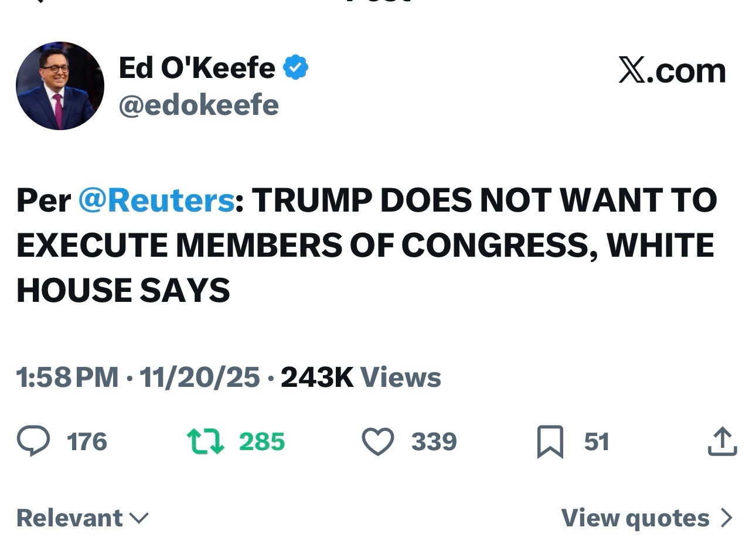The height and width of the screenshot is (551, 756).
Task: Click the 339 likes count
Action: (x=434, y=441)
